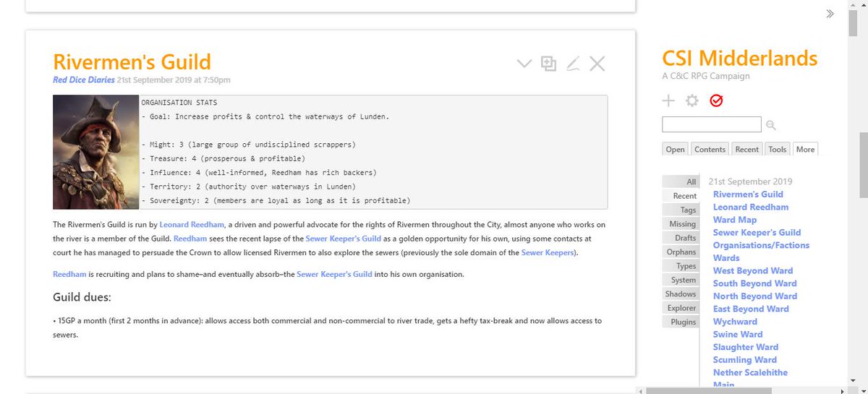Open the tiddler more actions chevron
868x394 pixels.
(x=524, y=64)
